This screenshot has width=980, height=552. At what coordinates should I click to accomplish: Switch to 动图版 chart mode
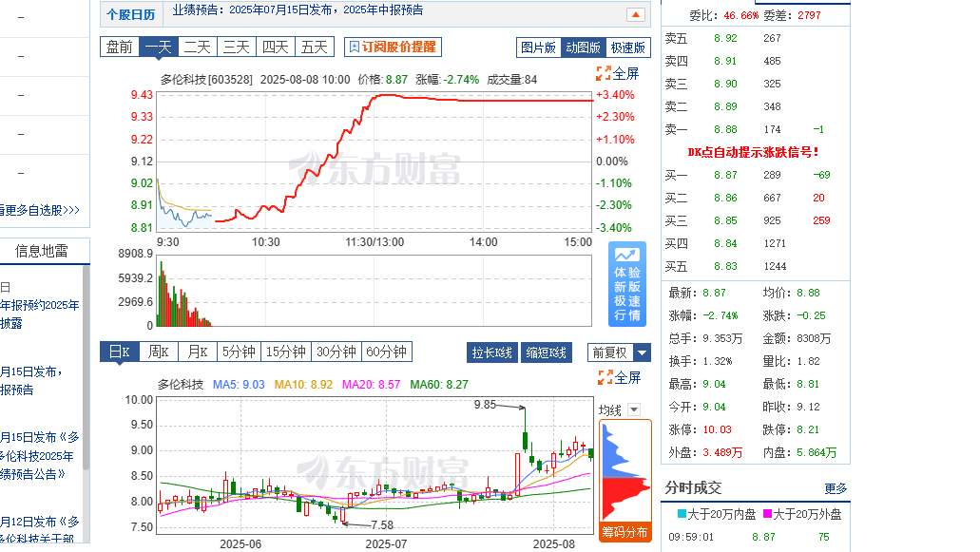tap(583, 48)
